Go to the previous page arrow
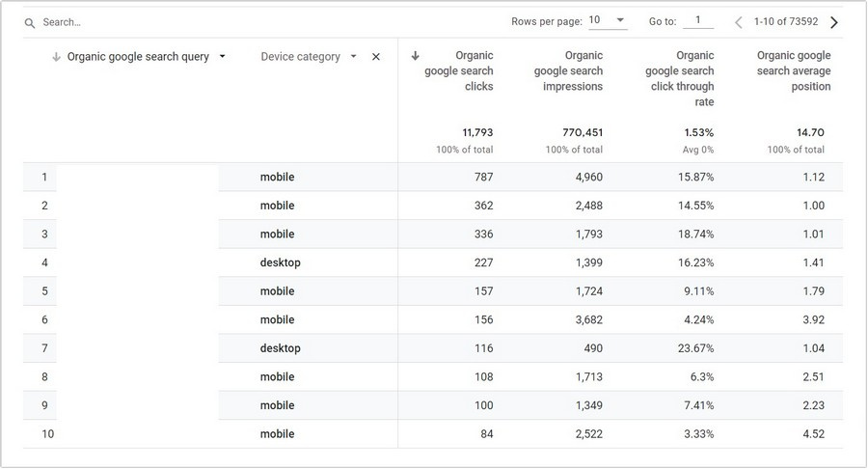The width and height of the screenshot is (868, 469). tap(738, 22)
